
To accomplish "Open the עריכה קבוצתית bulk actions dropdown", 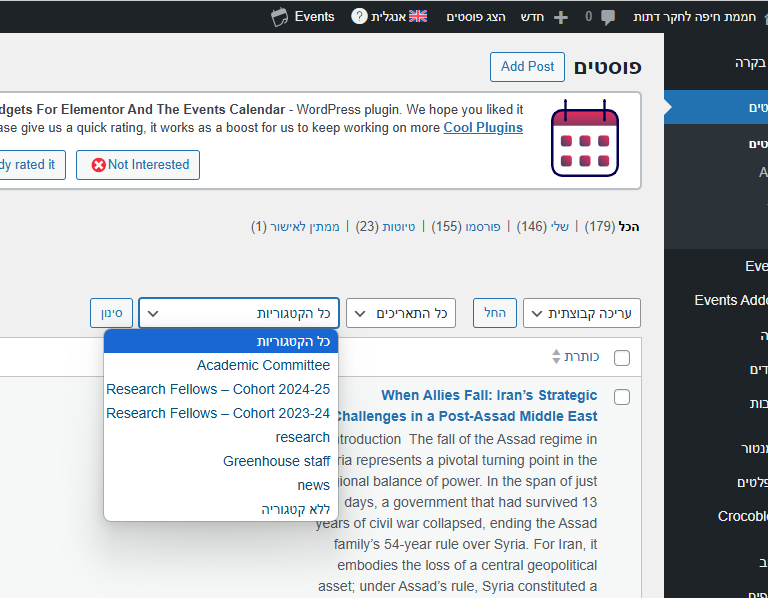I will point(582,313).
